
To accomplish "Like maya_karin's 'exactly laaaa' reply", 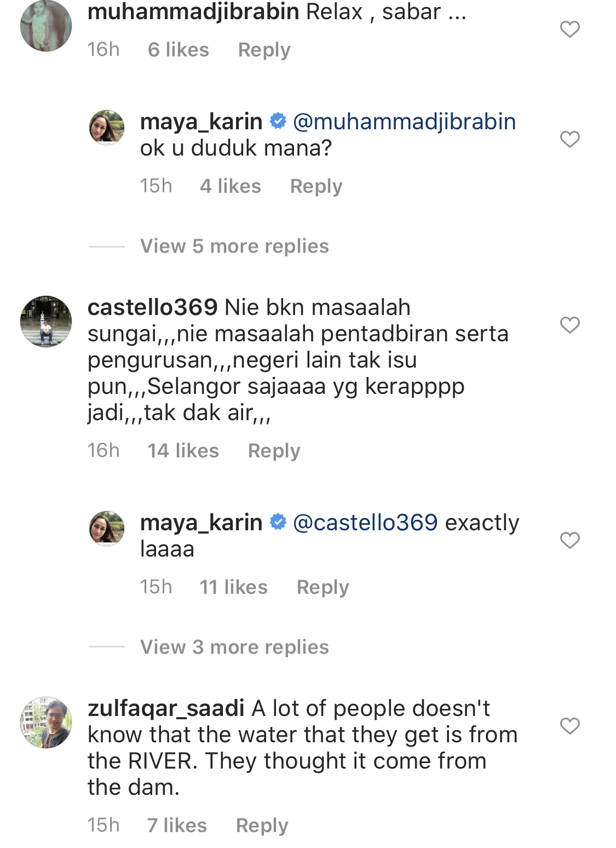I will (x=569, y=540).
